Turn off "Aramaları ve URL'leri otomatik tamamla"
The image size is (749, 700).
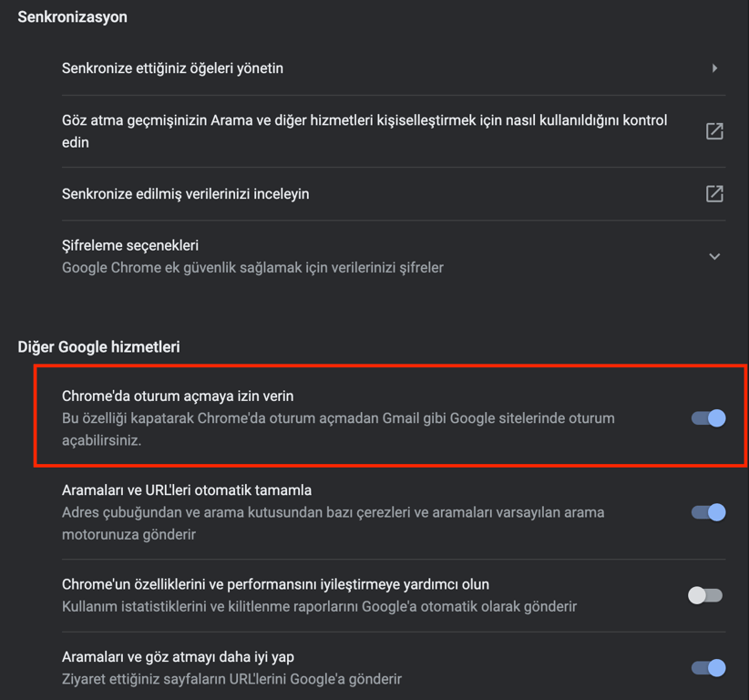coord(706,512)
